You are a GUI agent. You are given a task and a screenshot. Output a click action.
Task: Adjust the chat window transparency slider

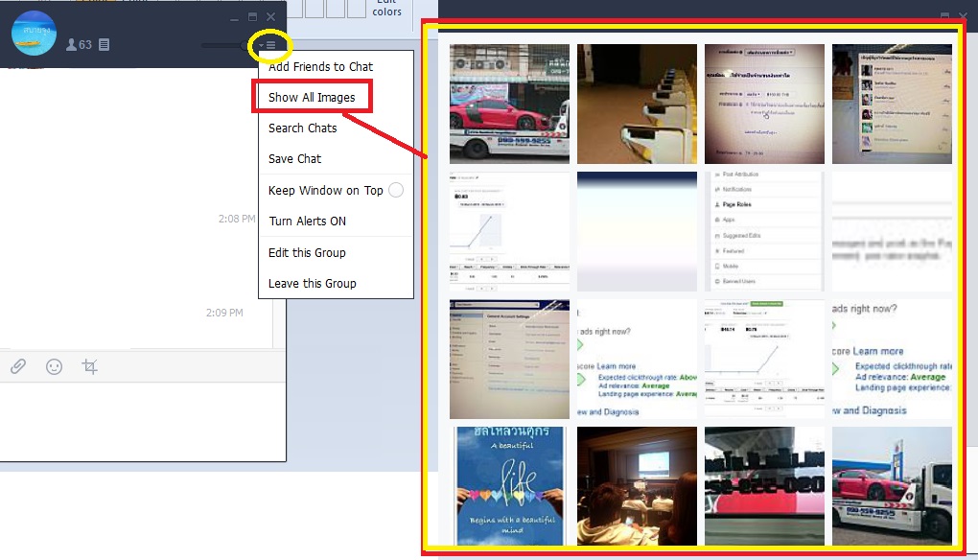pos(224,45)
